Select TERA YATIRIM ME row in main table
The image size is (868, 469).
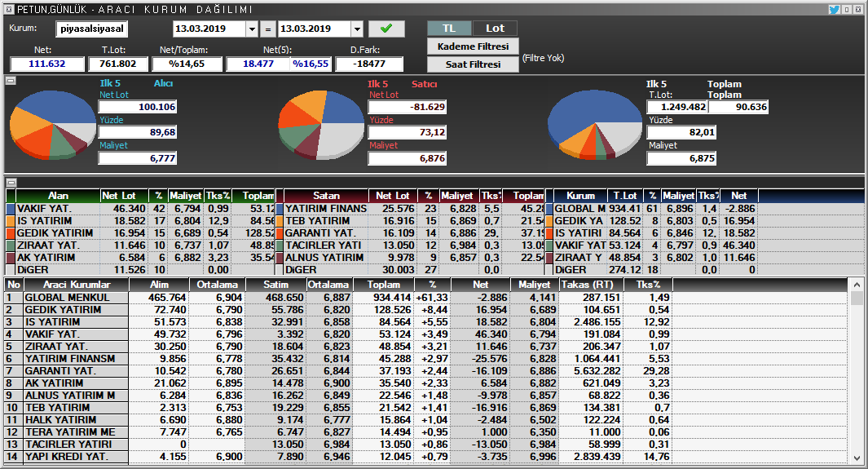coord(426,432)
